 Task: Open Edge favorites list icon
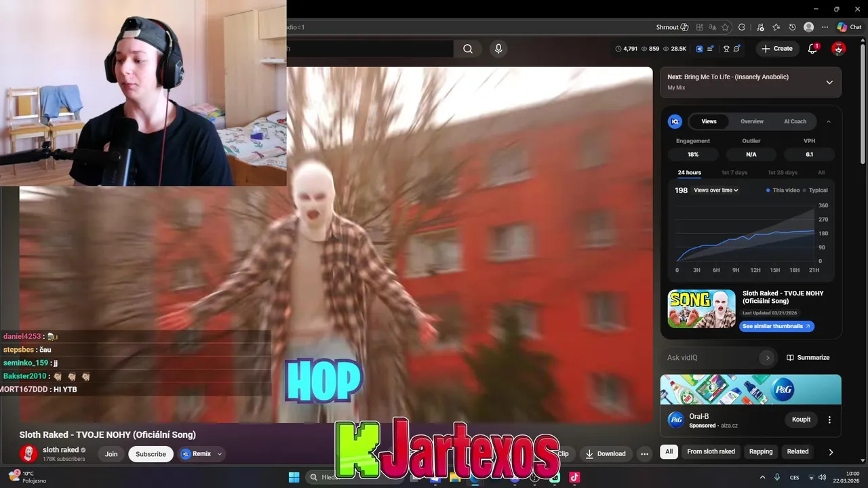click(776, 27)
